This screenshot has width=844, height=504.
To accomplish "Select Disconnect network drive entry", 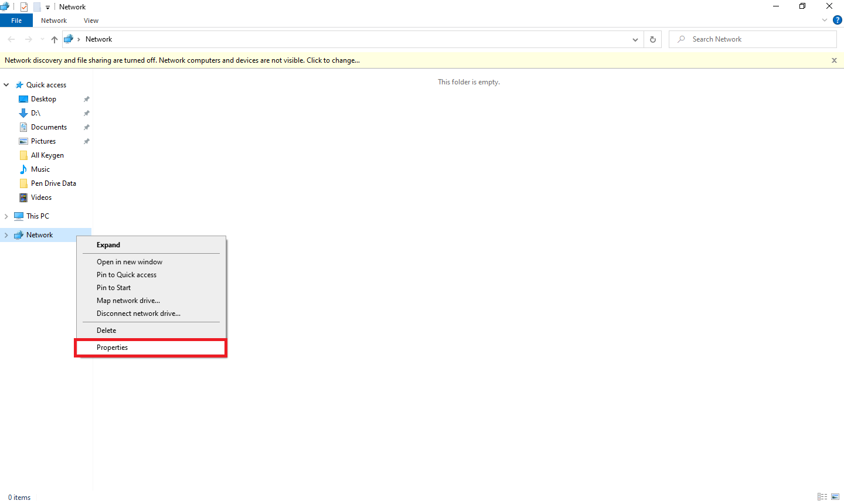I will 151,314.
